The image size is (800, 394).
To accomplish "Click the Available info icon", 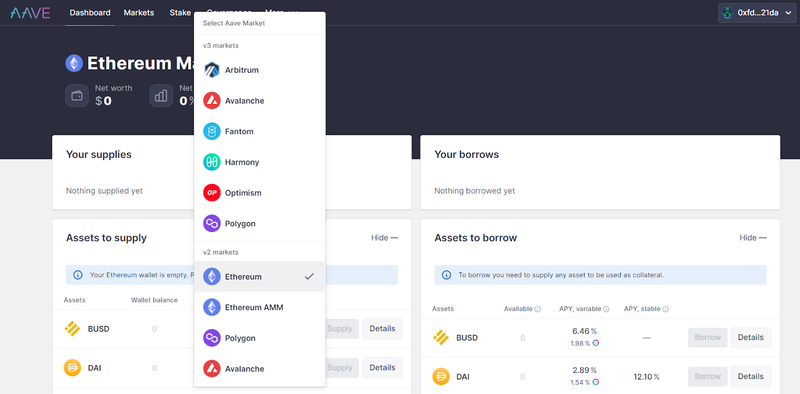I will click(538, 309).
